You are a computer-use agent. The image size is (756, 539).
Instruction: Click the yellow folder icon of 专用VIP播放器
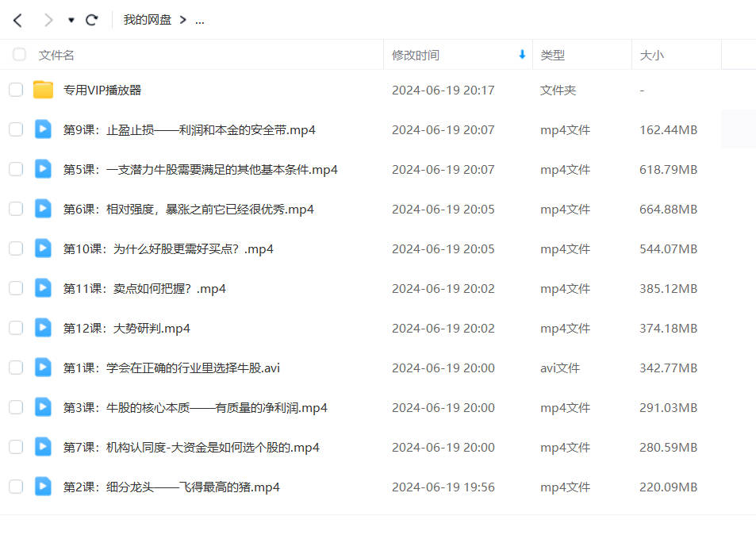coord(43,90)
